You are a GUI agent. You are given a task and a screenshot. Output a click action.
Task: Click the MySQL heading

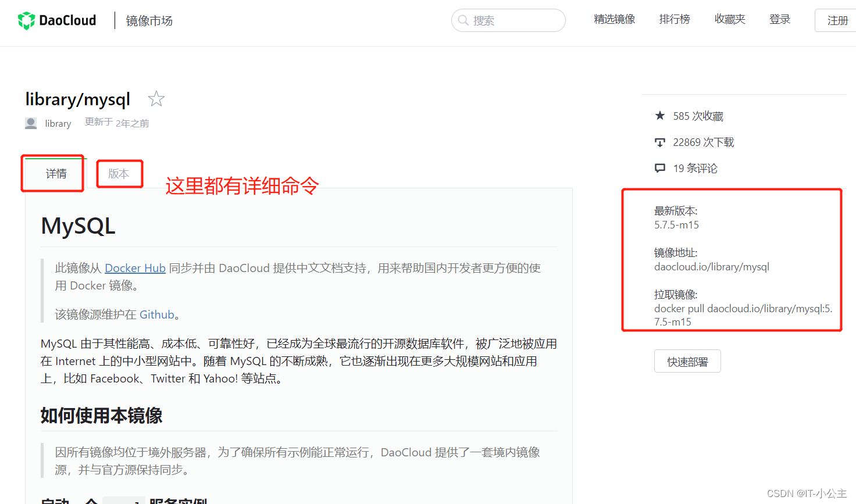pos(79,226)
